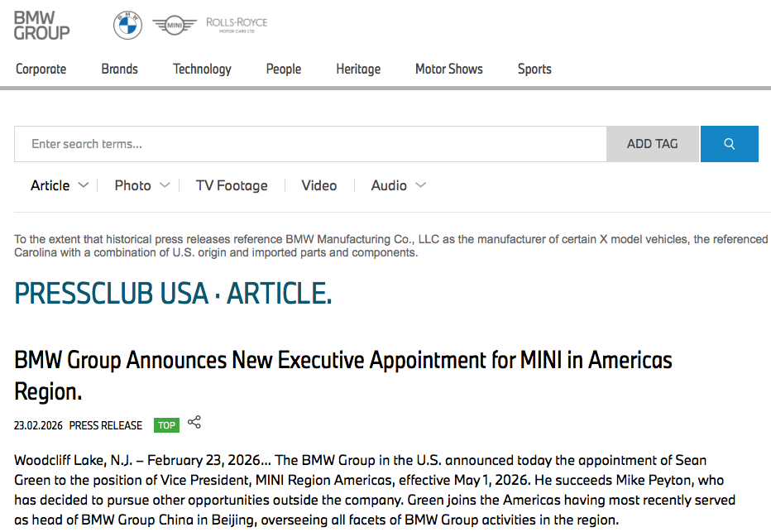
Task: Click the green TOP badge
Action: click(166, 425)
